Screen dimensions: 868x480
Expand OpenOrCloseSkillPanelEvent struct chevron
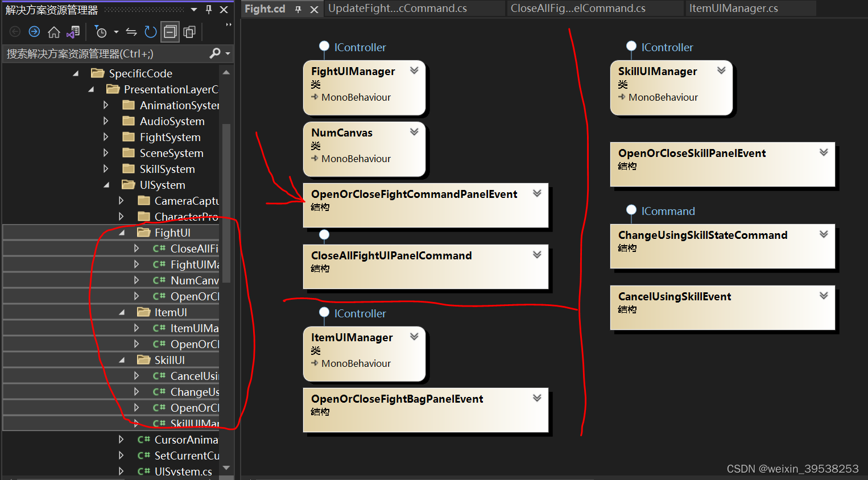[x=824, y=152]
